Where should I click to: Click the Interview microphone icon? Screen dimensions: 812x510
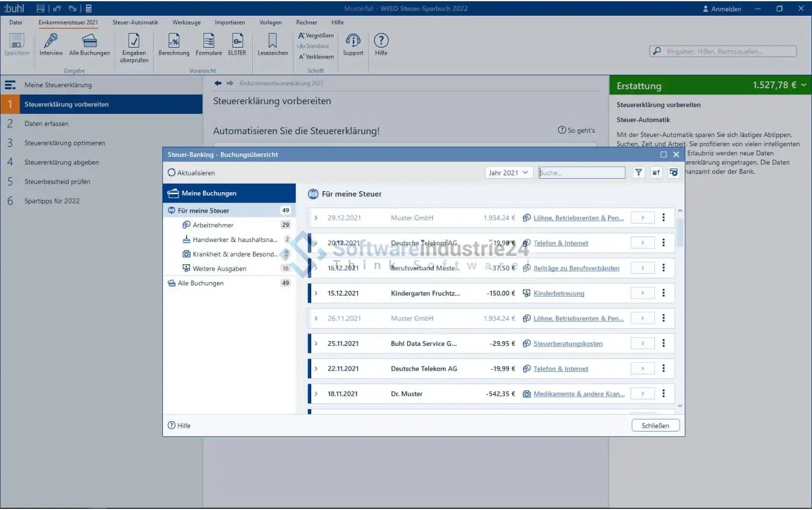click(51, 41)
